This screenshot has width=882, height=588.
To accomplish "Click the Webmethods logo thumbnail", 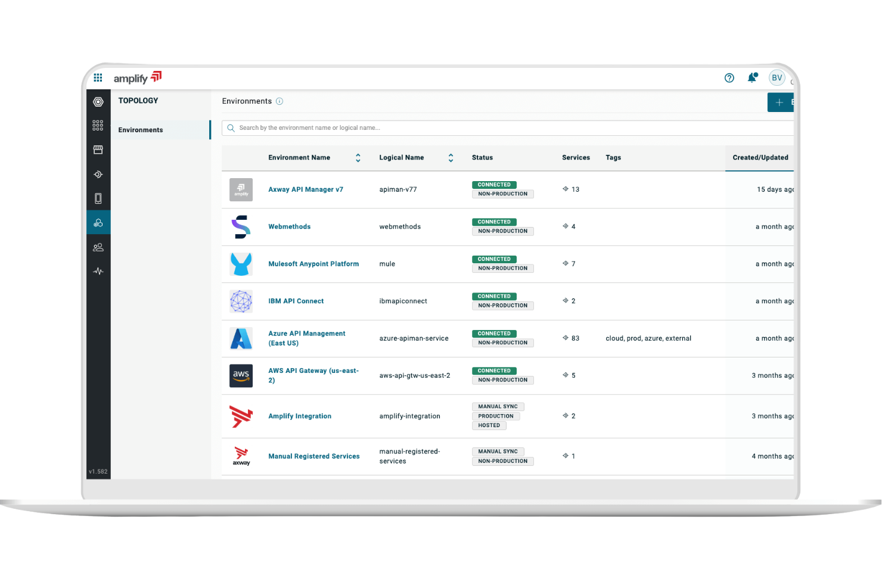I will click(241, 227).
